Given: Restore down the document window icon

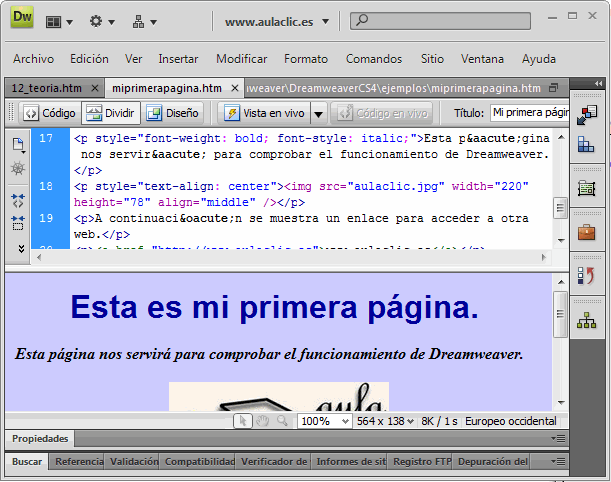Looking at the screenshot, I should (x=553, y=88).
